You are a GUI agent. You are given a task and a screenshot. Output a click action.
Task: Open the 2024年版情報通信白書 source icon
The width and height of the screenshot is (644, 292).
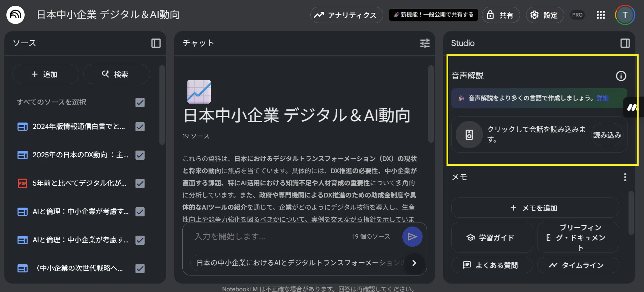[23, 127]
